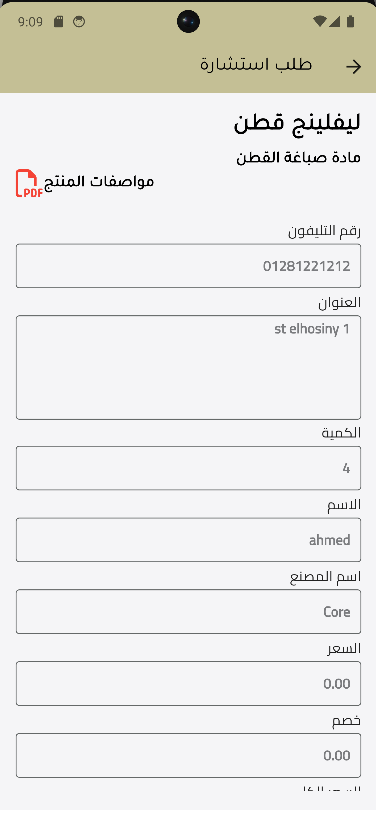
Task: Click the طلب استشارة header title
Action: (x=256, y=65)
